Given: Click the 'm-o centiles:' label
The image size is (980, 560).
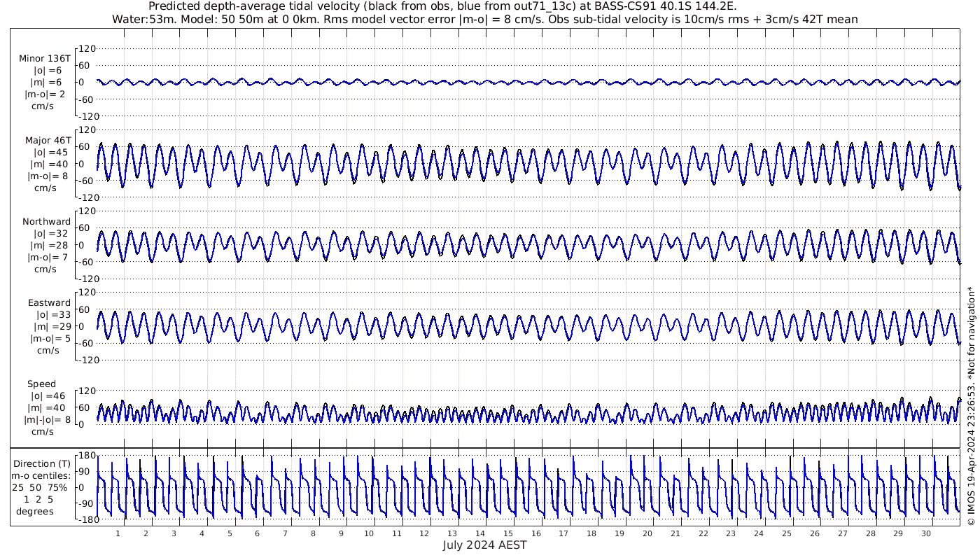Looking at the screenshot, I should tap(42, 477).
